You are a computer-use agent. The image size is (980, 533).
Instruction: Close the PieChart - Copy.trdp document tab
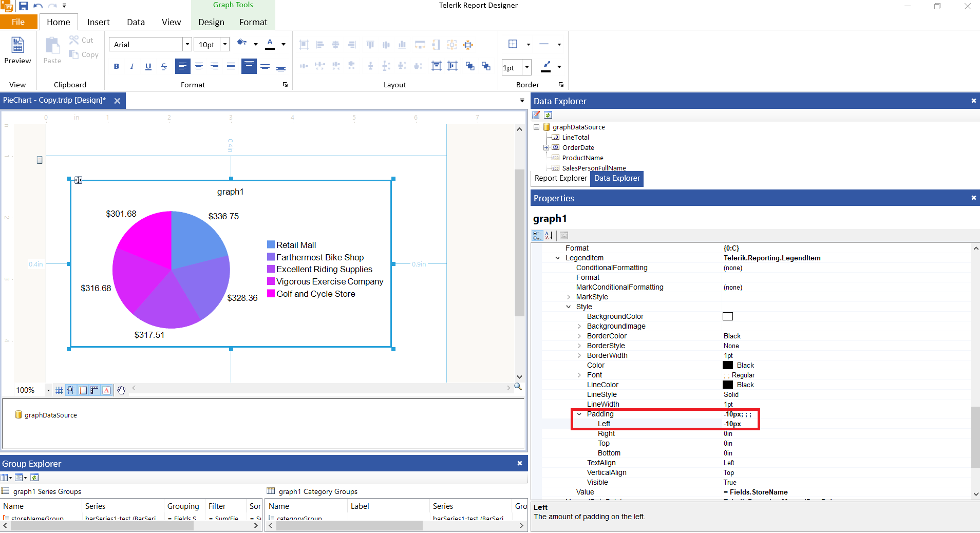tap(117, 101)
